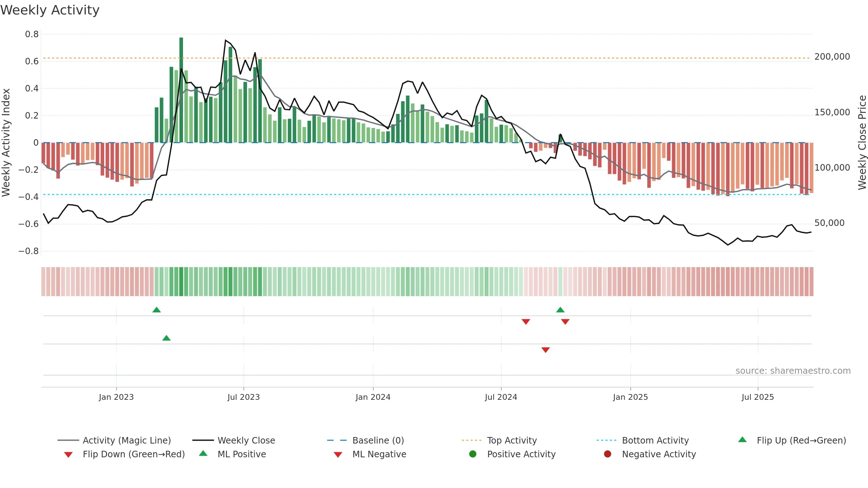Viewport: 868px width, 488px height.
Task: Toggle the ML Positive legend entry
Action: coord(233,454)
